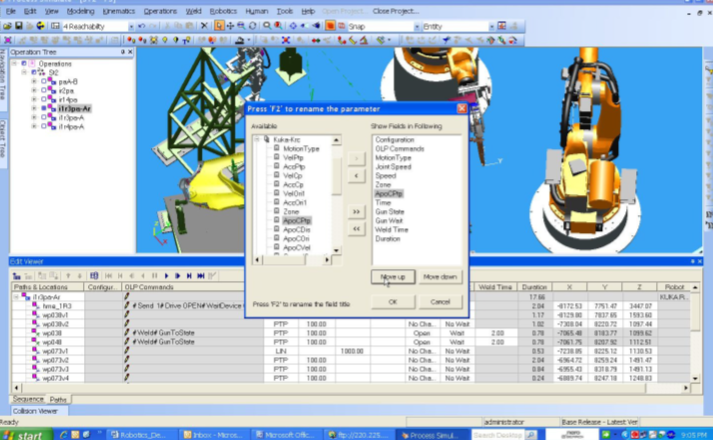Image resolution: width=713 pixels, height=440 pixels.
Task: Click Cancel in the parameter dialog
Action: point(441,301)
